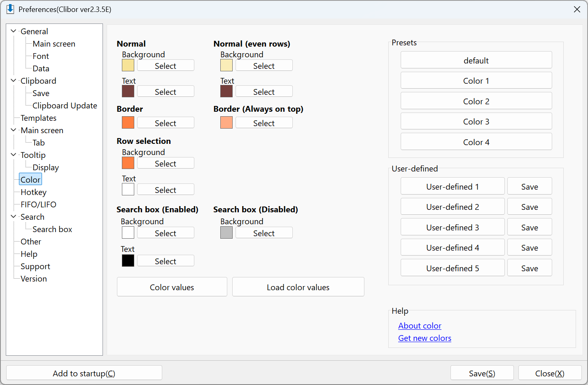Apply the Color 2 preset
The width and height of the screenshot is (588, 385).
pos(476,101)
